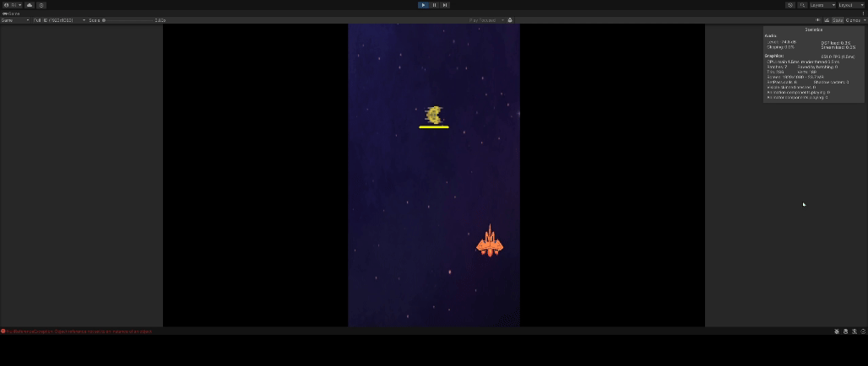Click the Play button to stop playmode

coord(424,5)
